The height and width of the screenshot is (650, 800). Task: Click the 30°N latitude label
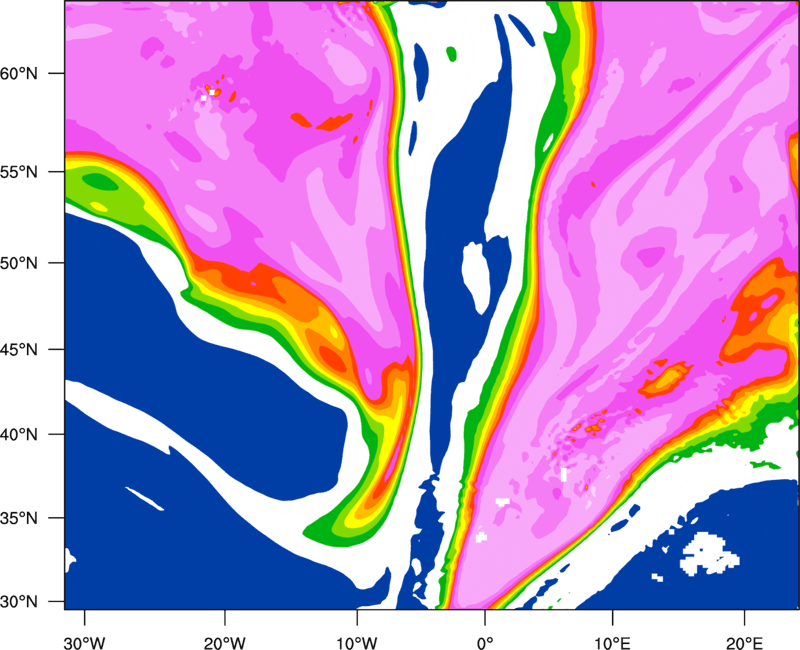point(19,602)
